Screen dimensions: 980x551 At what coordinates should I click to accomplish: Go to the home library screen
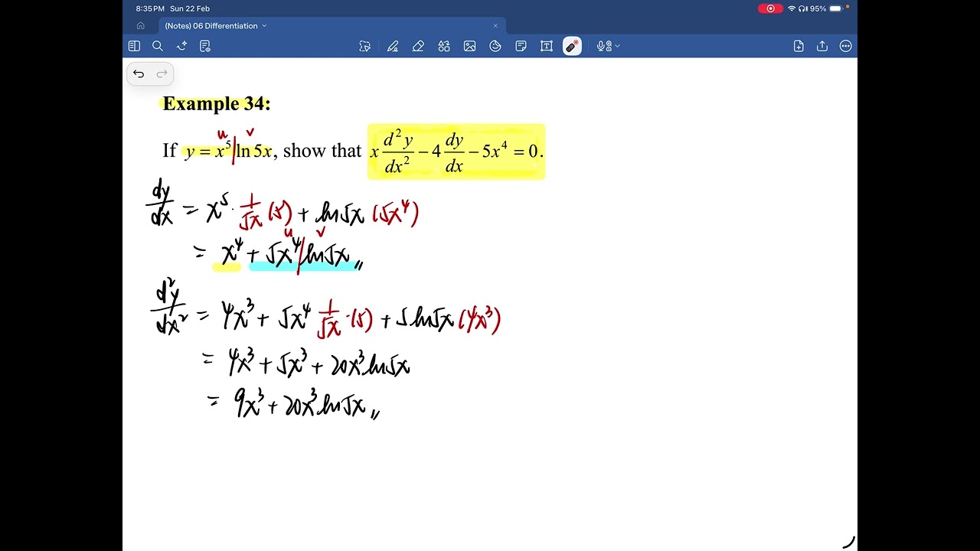click(x=140, y=25)
